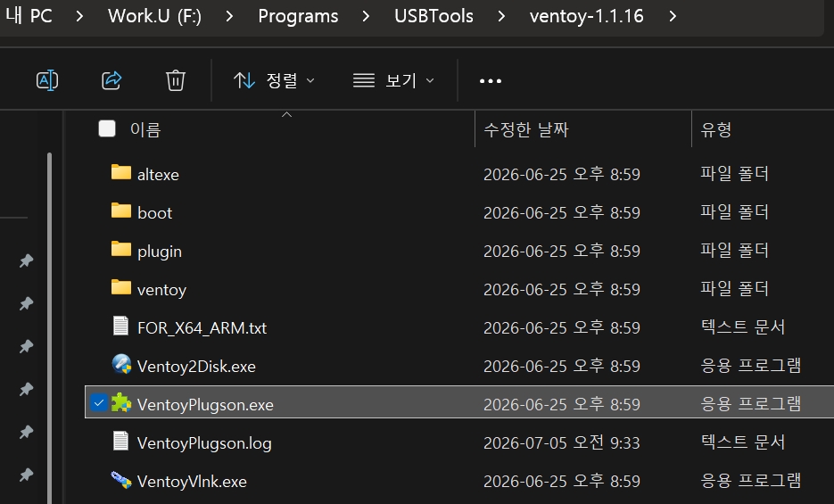
Task: Select the FOR_X64_ARM.txt document icon
Action: click(x=120, y=326)
